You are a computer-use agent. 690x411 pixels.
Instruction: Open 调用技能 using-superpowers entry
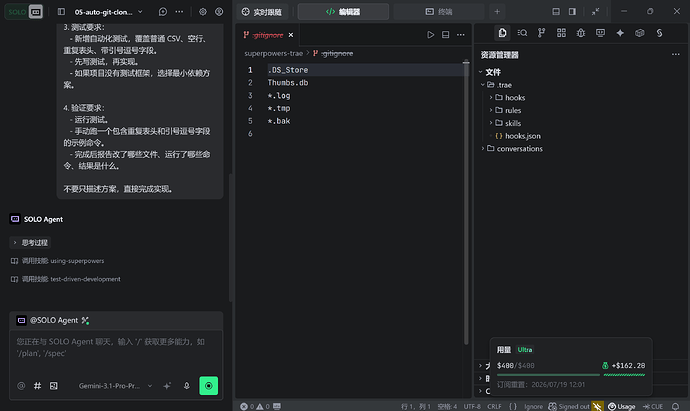pos(58,261)
